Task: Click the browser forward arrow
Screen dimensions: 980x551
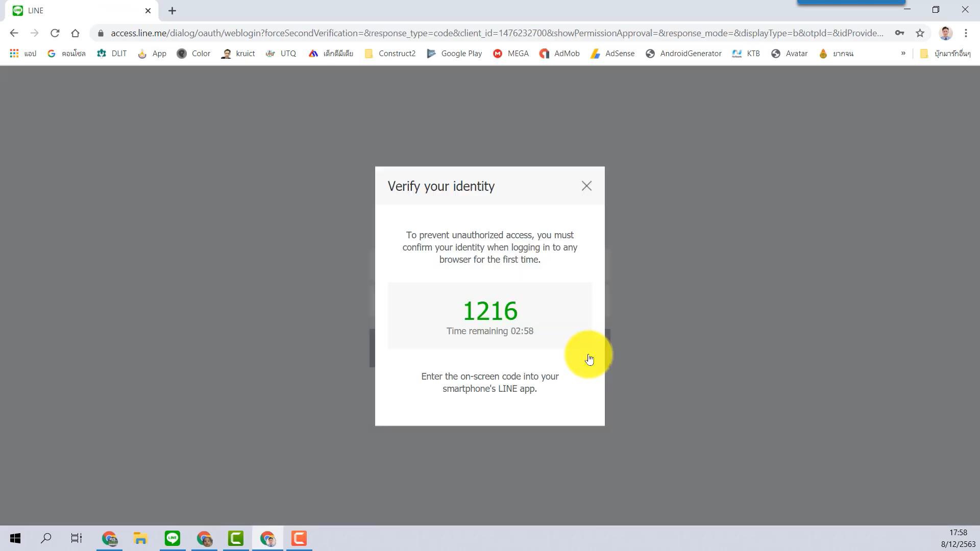Action: [x=34, y=33]
